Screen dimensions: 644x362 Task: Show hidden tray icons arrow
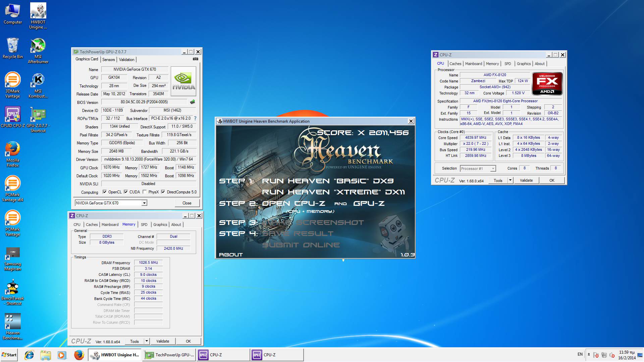[589, 355]
